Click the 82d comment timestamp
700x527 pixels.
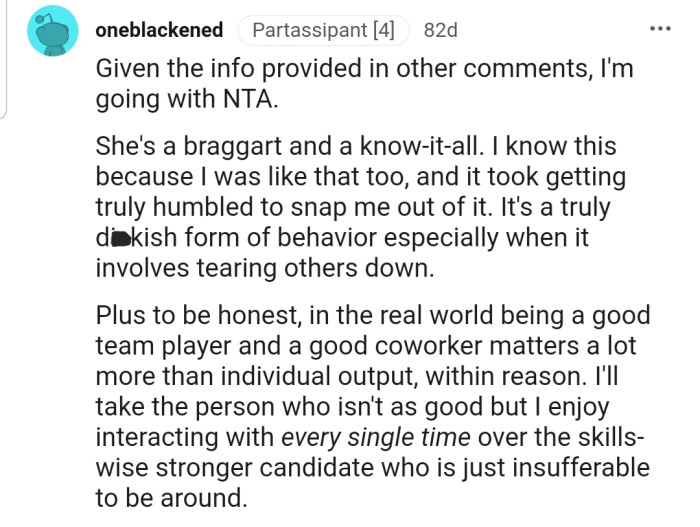point(440,30)
